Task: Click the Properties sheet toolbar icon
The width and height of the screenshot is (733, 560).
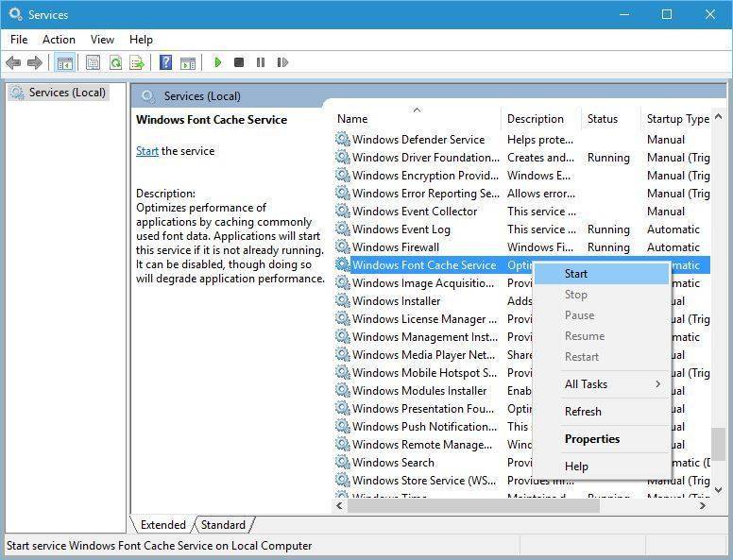Action: pyautogui.click(x=93, y=62)
